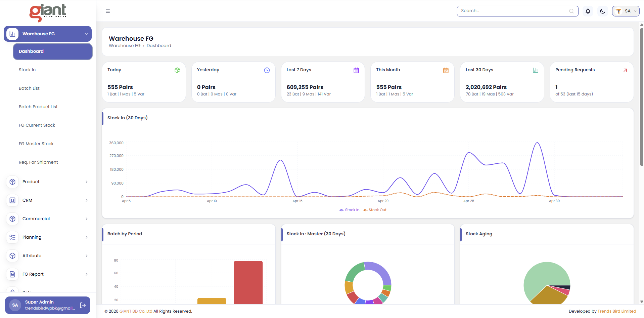Toggle the sidebar with the hamburger icon
This screenshot has width=644, height=318.
coord(108,11)
